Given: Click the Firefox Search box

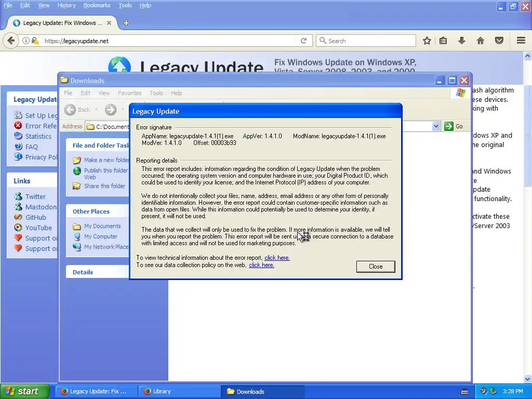Looking at the screenshot, I should coord(366,41).
